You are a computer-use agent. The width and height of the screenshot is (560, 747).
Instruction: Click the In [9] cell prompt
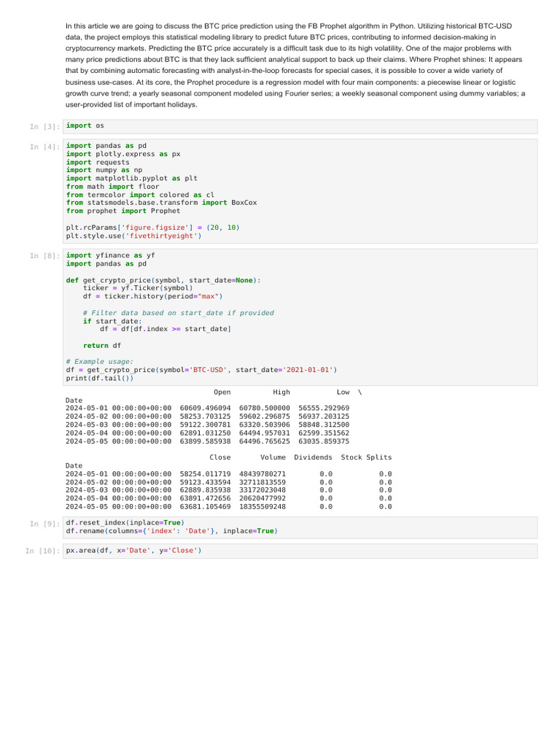click(x=44, y=524)
